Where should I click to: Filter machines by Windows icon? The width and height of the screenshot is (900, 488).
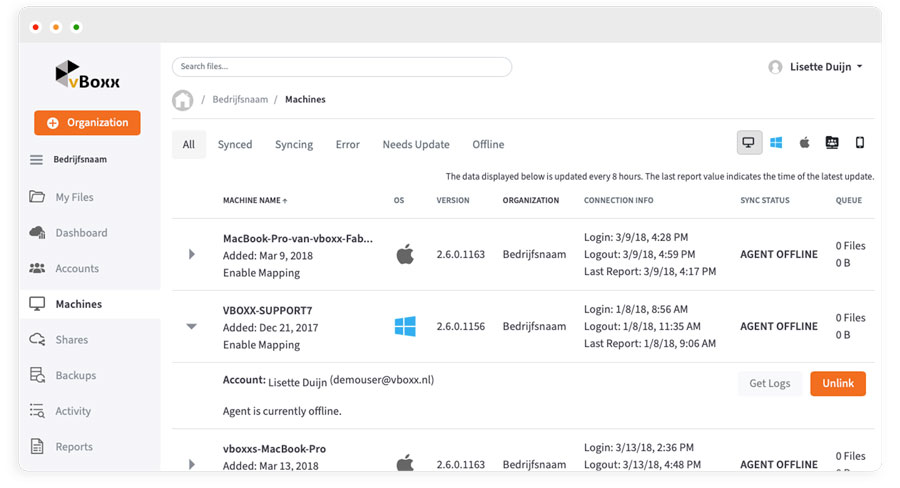click(x=776, y=143)
